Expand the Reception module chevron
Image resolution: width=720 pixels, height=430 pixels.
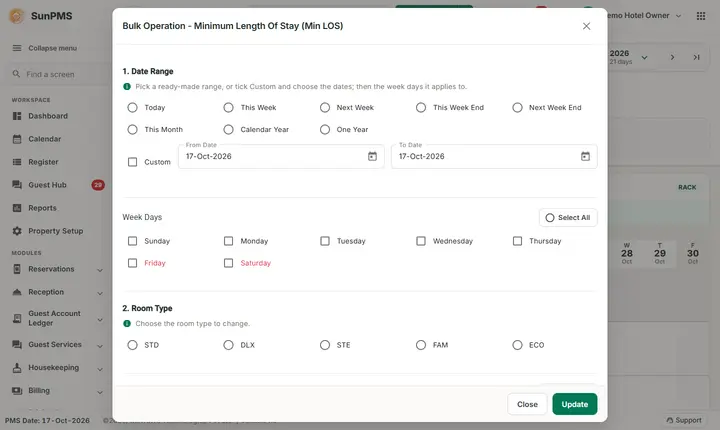pos(100,293)
